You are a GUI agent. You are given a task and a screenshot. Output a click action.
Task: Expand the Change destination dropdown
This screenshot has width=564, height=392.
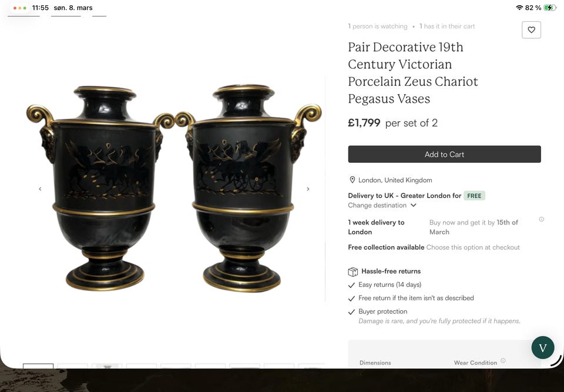[x=382, y=205]
